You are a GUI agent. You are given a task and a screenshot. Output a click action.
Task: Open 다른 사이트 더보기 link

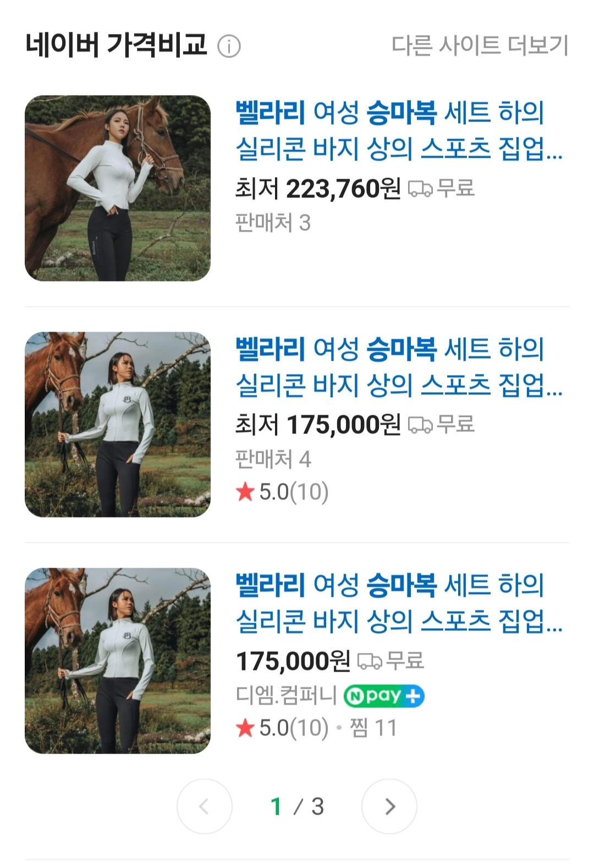tap(480, 46)
